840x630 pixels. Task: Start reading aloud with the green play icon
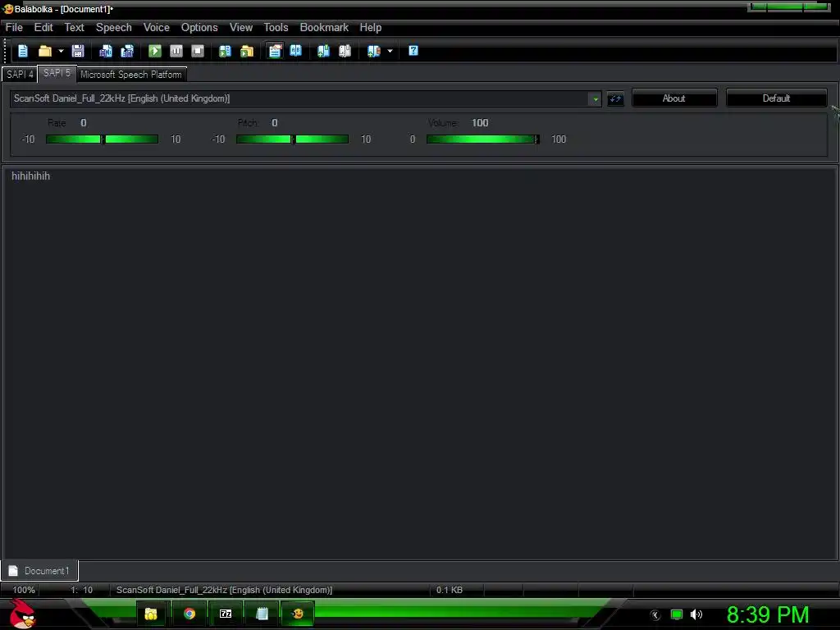click(x=155, y=51)
